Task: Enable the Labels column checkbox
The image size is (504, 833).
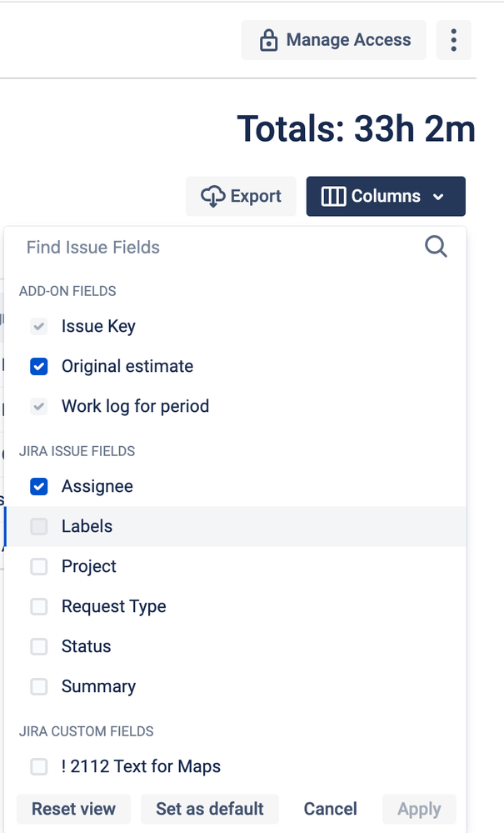Action: 39,526
